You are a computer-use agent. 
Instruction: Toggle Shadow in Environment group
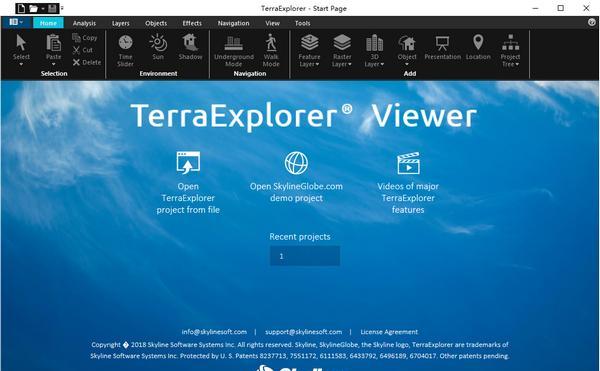pyautogui.click(x=190, y=47)
